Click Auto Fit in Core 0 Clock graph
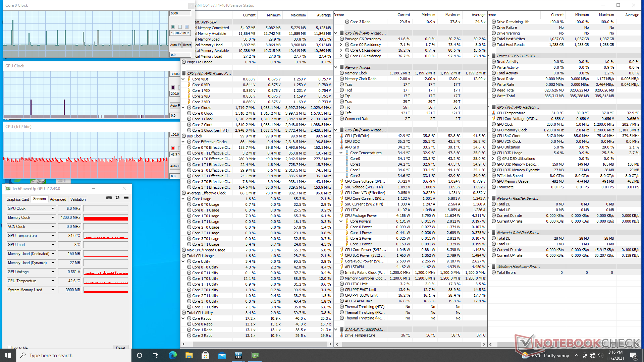The height and width of the screenshot is (362, 644). tap(175, 45)
